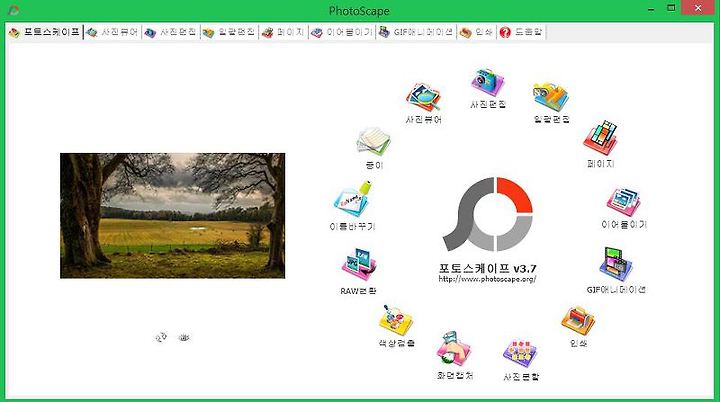Launch 사진편집 (Editor) camera icon in circle

pyautogui.click(x=488, y=83)
